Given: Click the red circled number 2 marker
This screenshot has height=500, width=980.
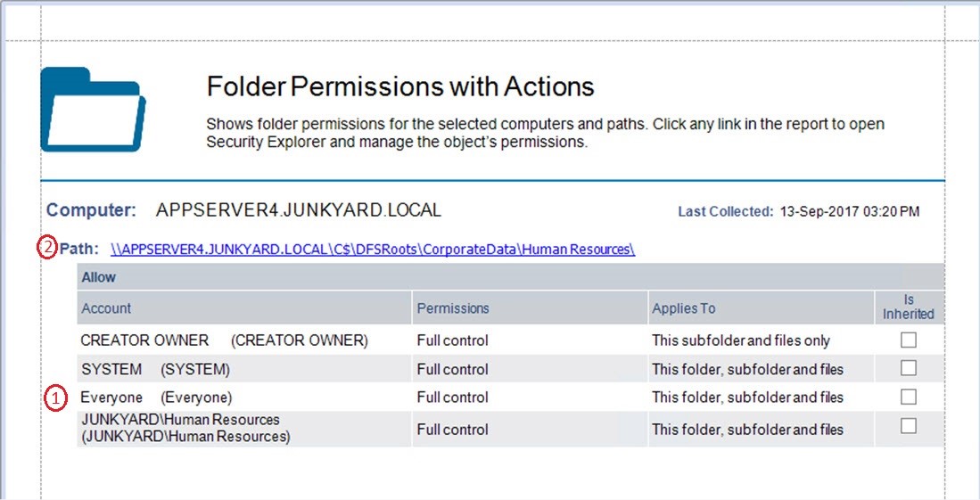Looking at the screenshot, I should click(x=46, y=249).
